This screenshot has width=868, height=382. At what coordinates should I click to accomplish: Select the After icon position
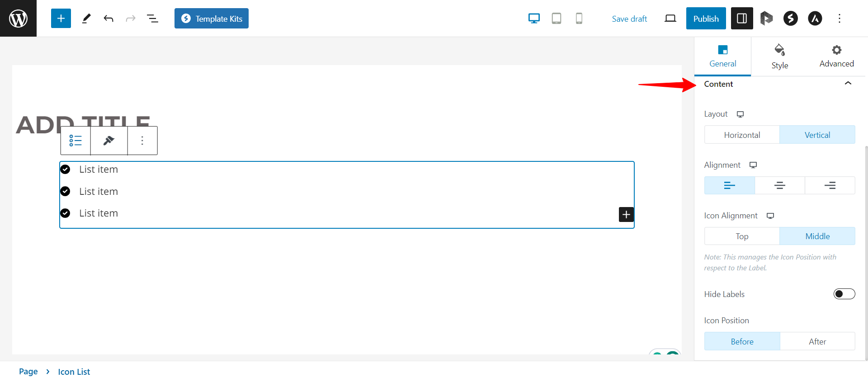tap(817, 341)
